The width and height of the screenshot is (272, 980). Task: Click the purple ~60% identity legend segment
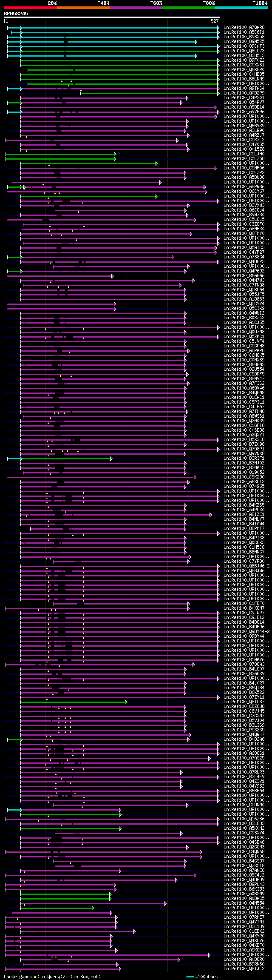pyautogui.click(x=136, y=8)
